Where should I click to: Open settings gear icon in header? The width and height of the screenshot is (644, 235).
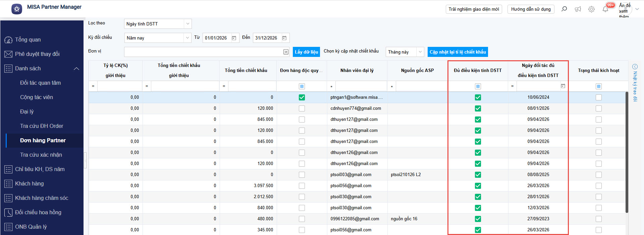[591, 9]
